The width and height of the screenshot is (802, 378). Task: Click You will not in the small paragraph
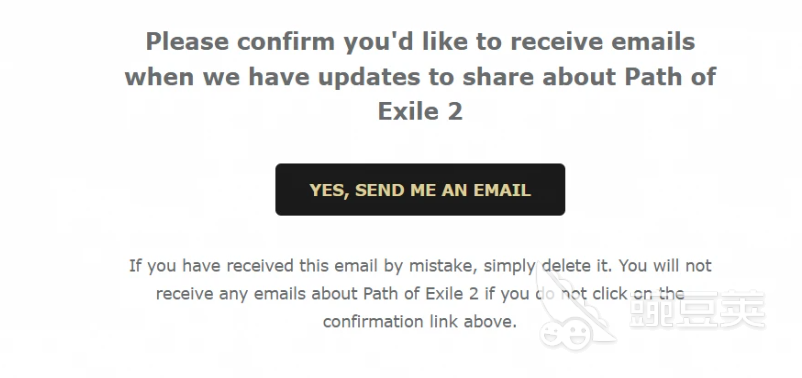(667, 266)
